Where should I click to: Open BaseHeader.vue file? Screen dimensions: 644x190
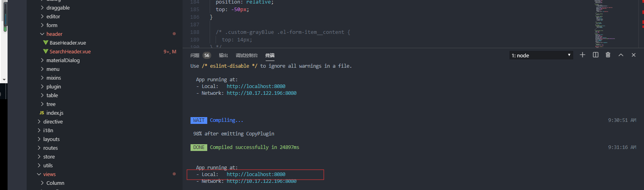[68, 43]
